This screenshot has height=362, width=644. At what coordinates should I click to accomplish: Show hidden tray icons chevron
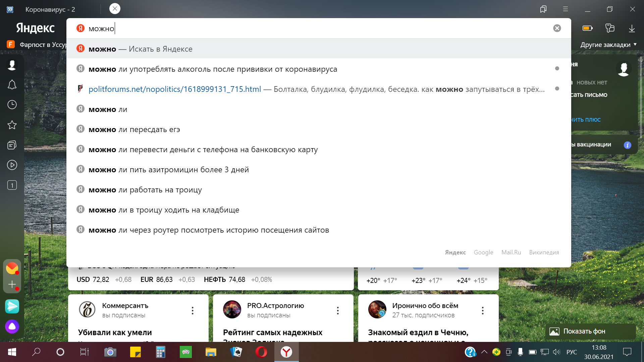(484, 352)
